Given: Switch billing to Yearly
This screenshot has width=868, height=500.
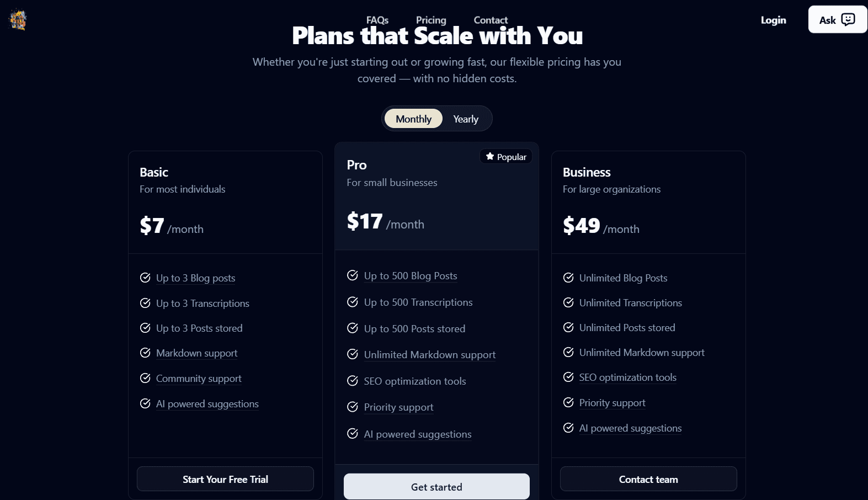Looking at the screenshot, I should click(466, 119).
